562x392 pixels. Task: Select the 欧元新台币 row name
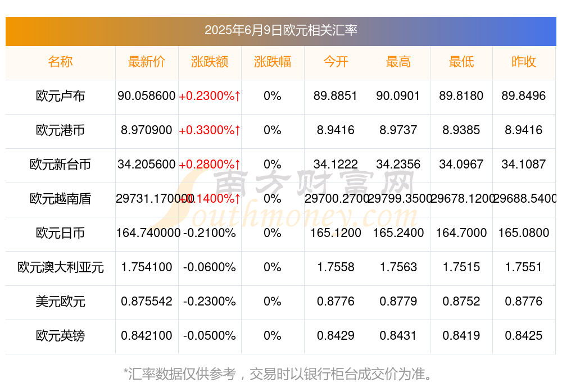point(60,164)
